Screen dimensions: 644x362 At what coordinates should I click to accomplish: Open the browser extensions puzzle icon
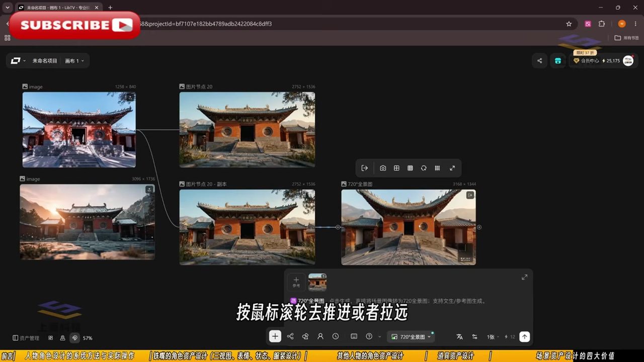click(602, 24)
